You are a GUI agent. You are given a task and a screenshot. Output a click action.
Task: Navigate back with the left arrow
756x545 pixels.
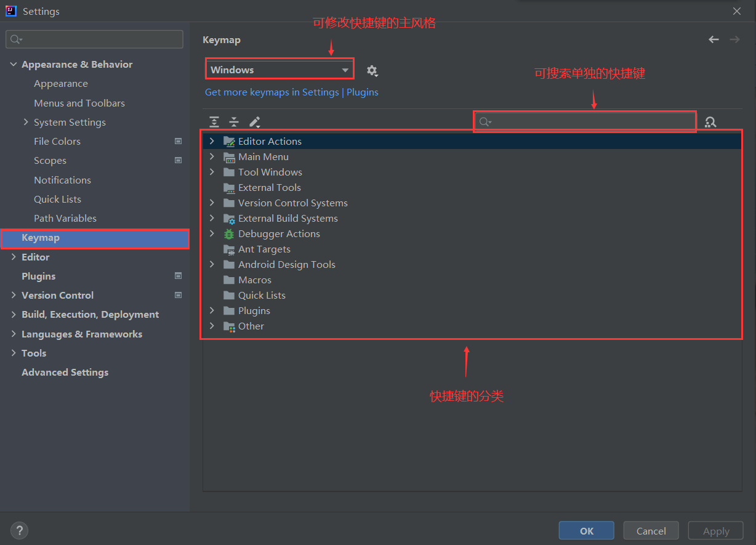click(x=714, y=39)
